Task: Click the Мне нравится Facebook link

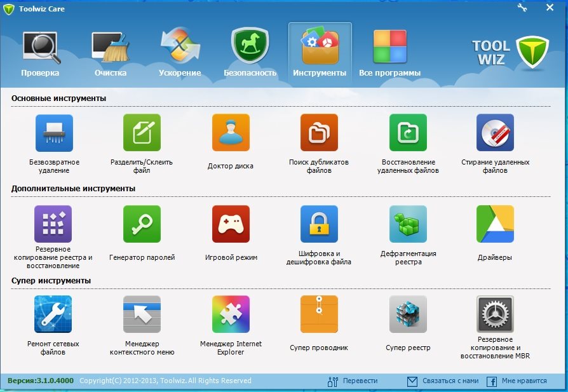Action: click(x=517, y=381)
